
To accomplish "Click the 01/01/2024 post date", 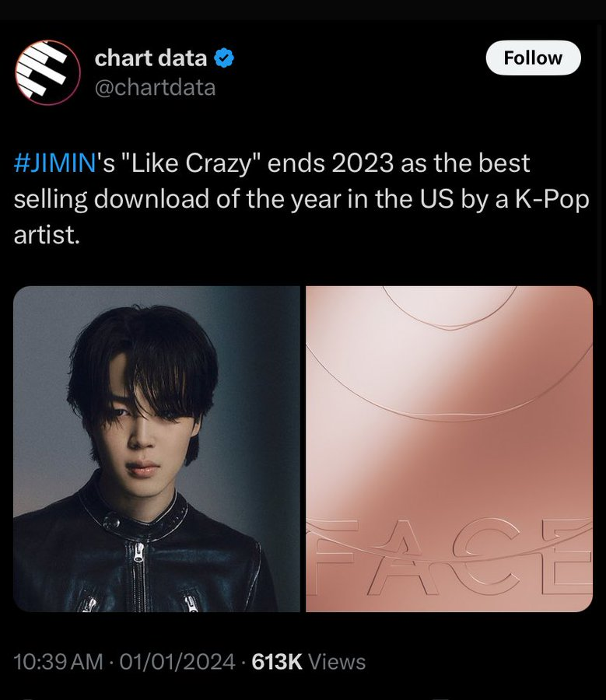I will point(177,662).
